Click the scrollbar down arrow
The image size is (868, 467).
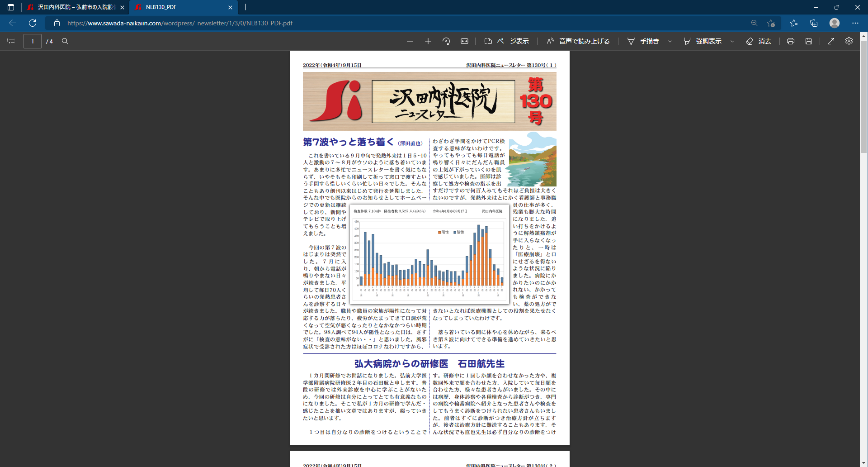click(x=864, y=463)
